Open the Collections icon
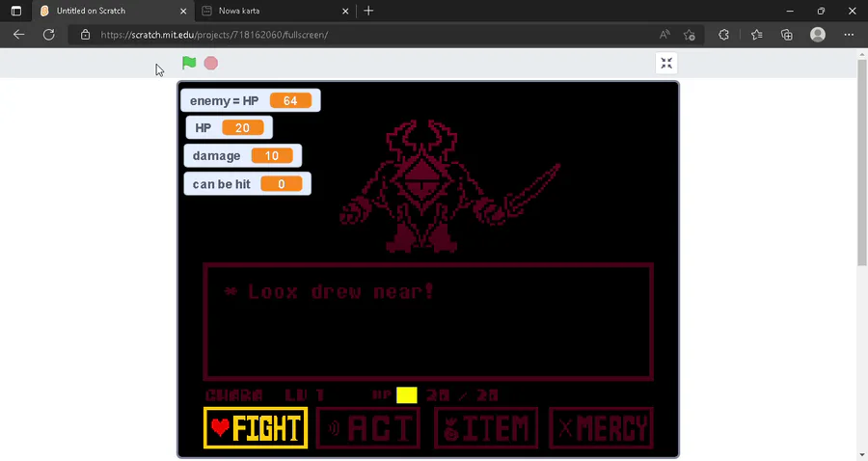 pos(787,35)
